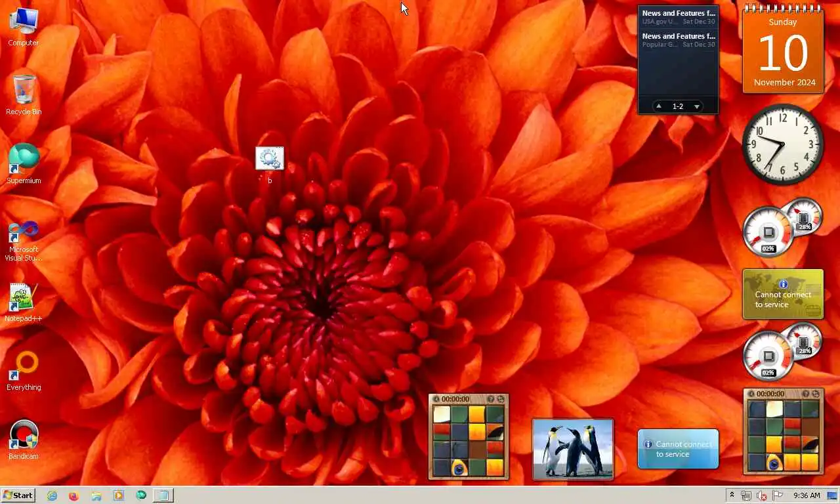Select the Supermium desktop shortcut

(x=24, y=164)
